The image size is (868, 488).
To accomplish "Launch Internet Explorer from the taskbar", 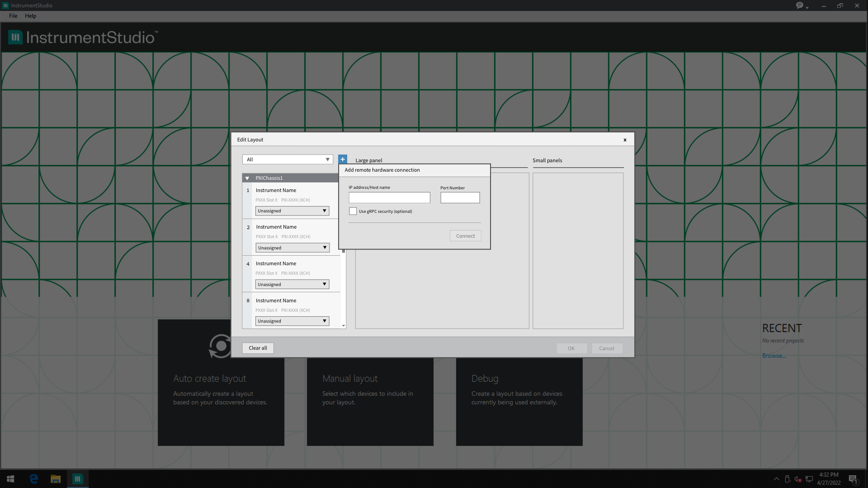I will 33,479.
